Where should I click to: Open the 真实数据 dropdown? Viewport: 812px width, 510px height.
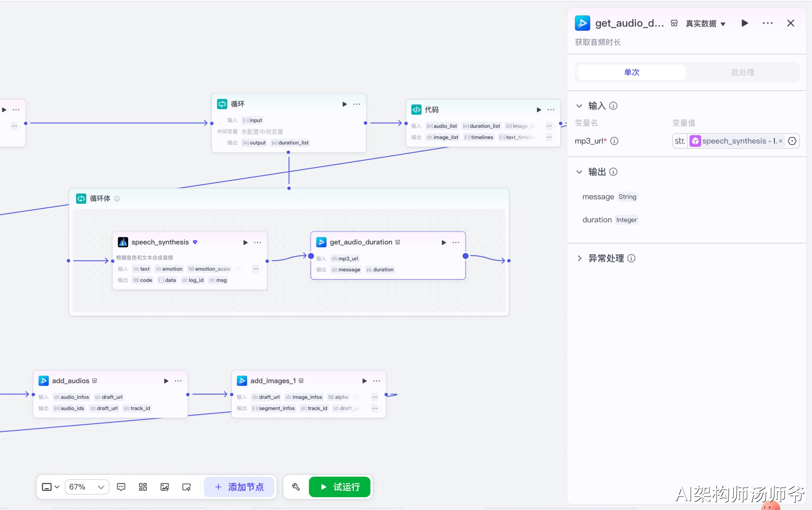pos(706,24)
